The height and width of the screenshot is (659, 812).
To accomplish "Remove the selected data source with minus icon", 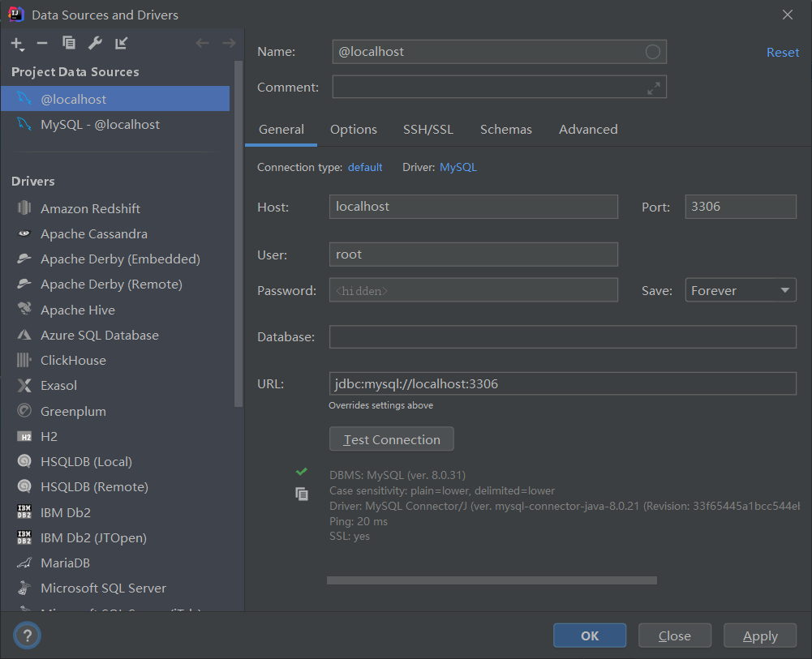I will [x=42, y=44].
